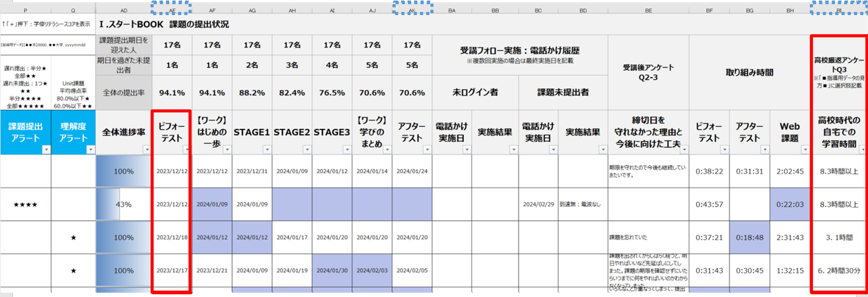Screen dimensions: 868x297
Task: Select the ★★★★ alert cell
Action: [25, 205]
